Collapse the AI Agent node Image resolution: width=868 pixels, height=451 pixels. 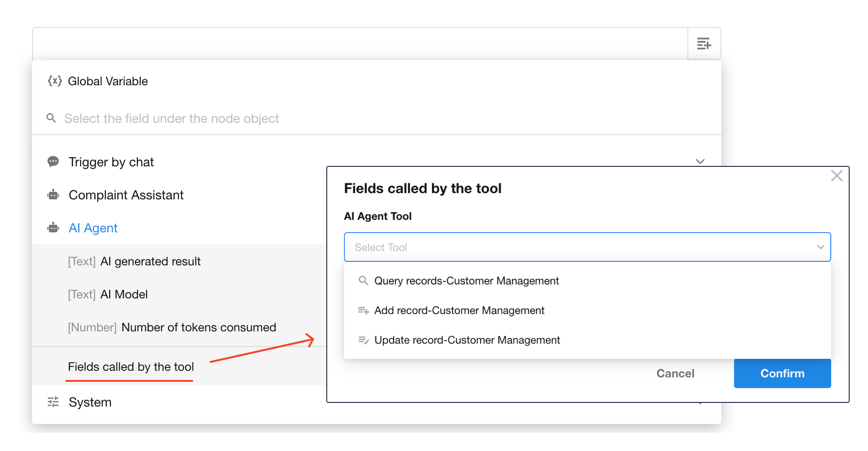coord(93,228)
